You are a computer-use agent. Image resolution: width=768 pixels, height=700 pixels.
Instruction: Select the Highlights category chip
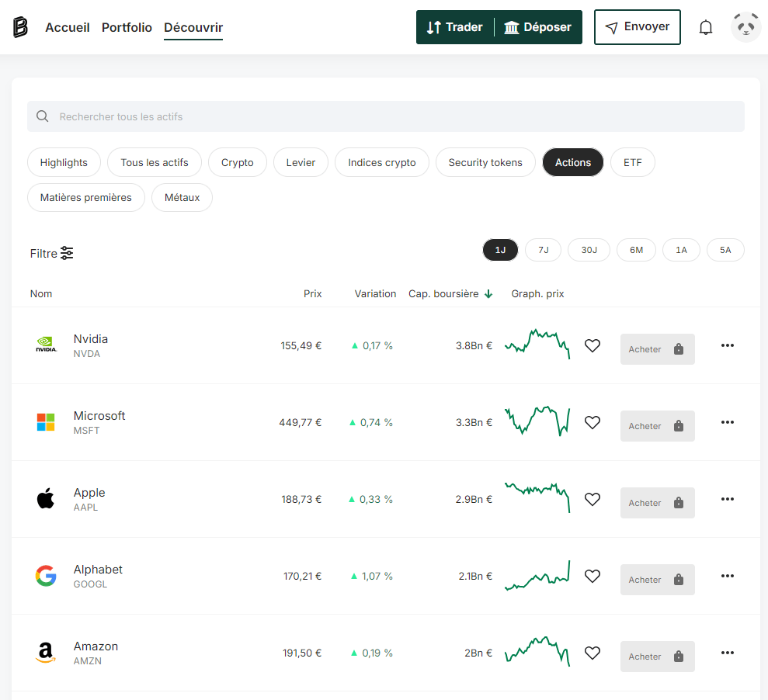64,162
